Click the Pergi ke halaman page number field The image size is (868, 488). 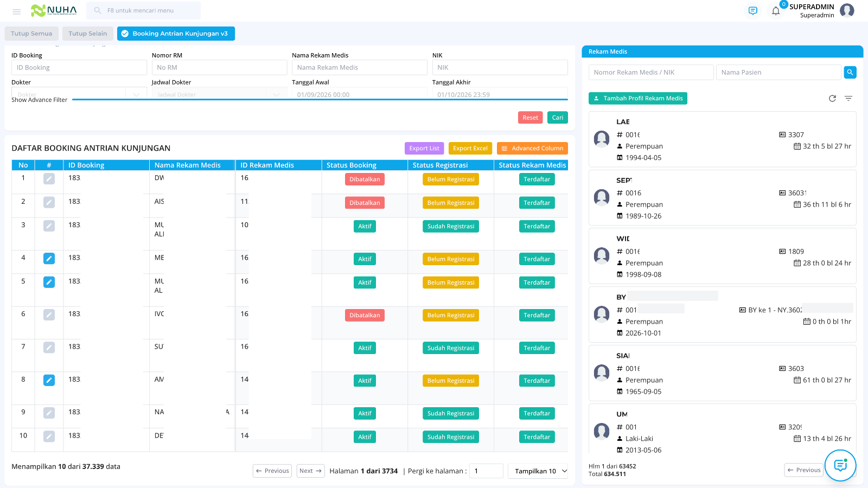point(487,471)
